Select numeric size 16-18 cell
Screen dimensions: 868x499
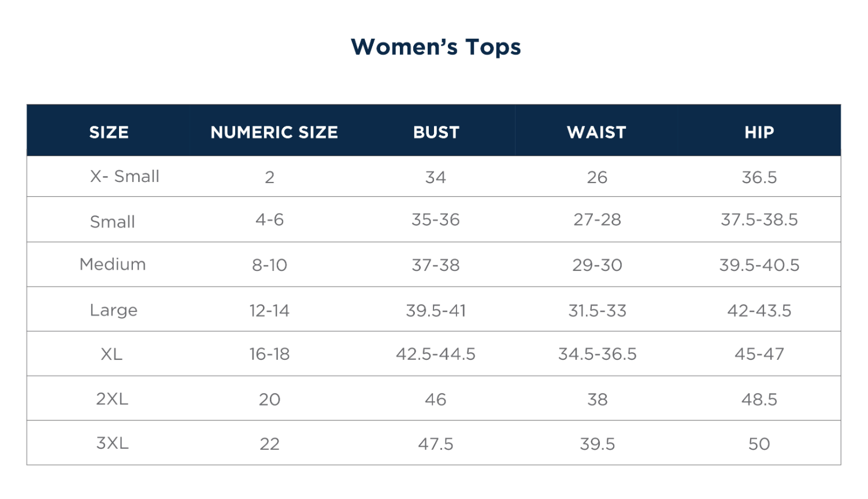click(269, 354)
